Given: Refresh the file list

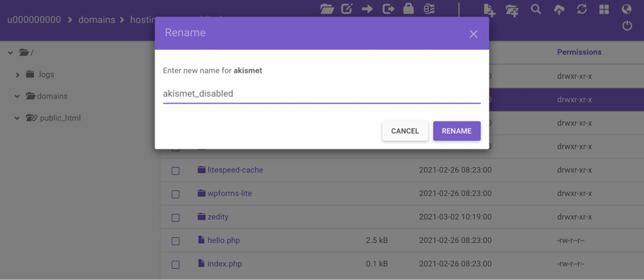Looking at the screenshot, I should pyautogui.click(x=581, y=9).
